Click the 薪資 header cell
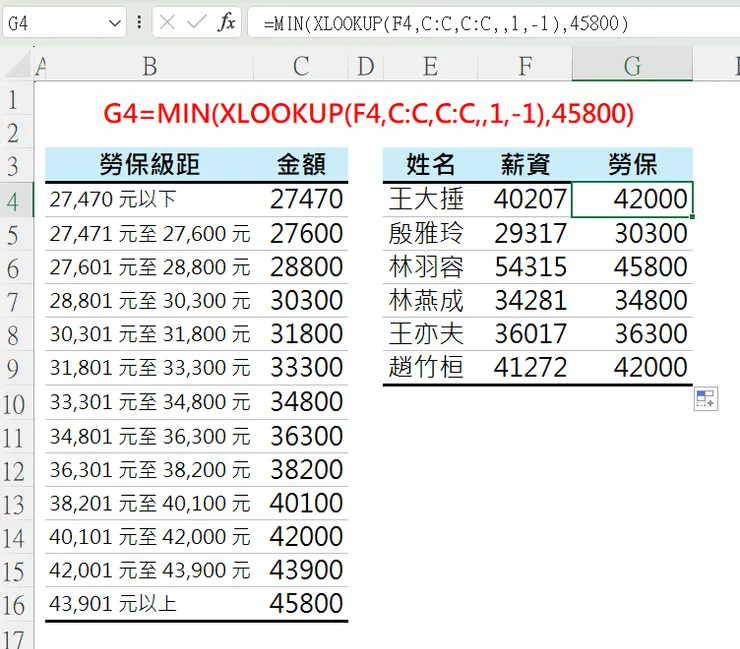Viewport: 740px width, 649px height. coord(525,165)
